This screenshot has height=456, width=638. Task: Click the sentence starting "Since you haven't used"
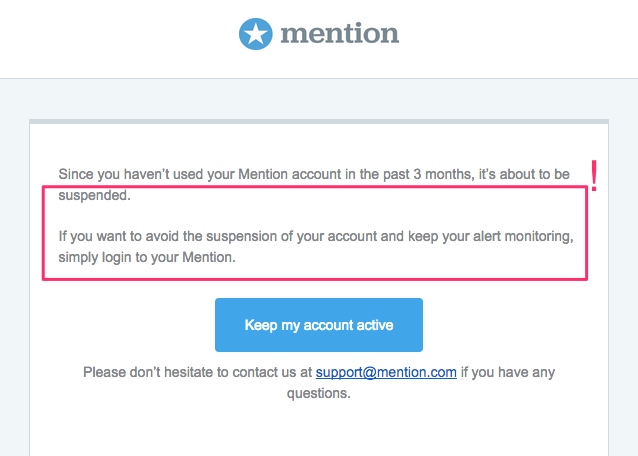tap(314, 184)
